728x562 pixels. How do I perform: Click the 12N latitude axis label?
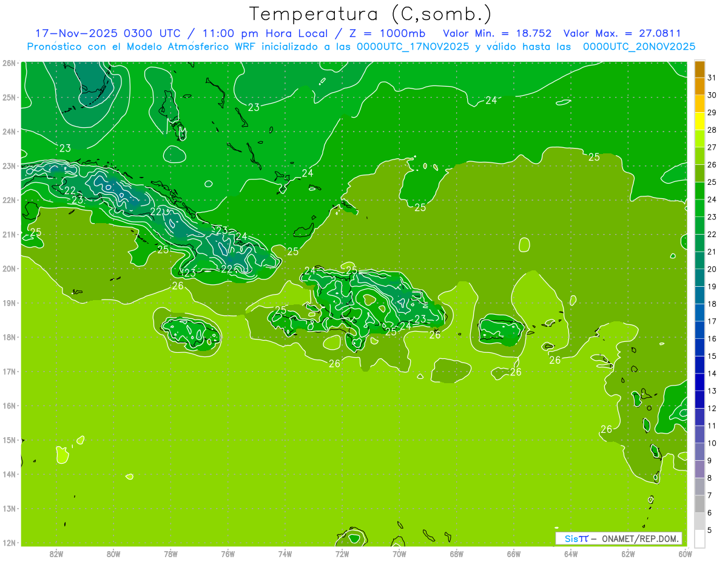tap(8, 543)
